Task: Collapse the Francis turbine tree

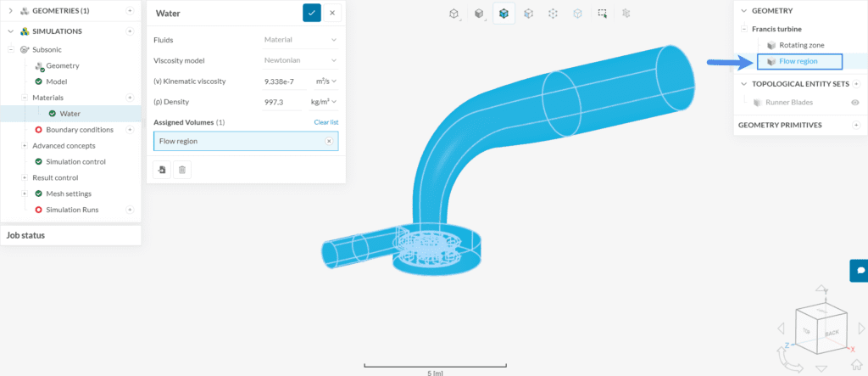Action: [744, 29]
